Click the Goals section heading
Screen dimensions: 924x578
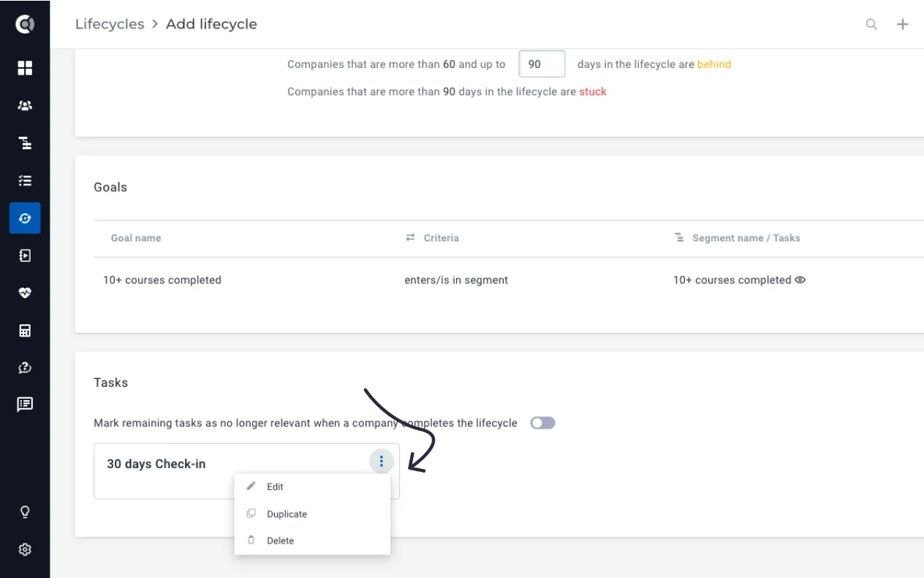click(x=110, y=187)
